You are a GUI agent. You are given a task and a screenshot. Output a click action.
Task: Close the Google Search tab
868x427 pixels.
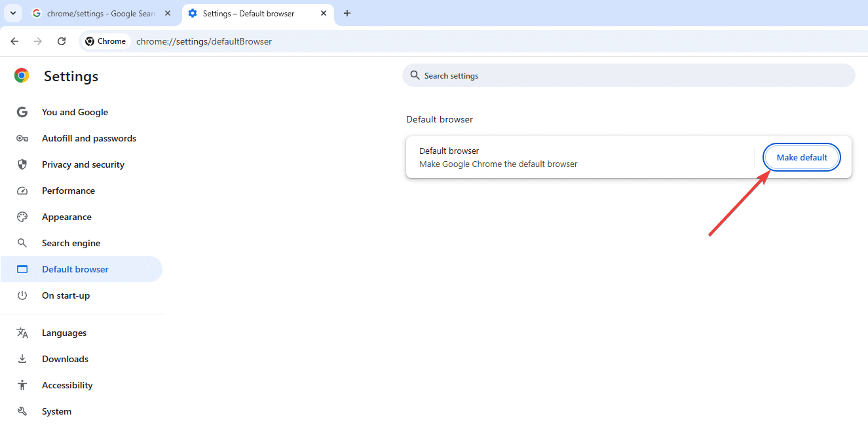click(x=168, y=13)
